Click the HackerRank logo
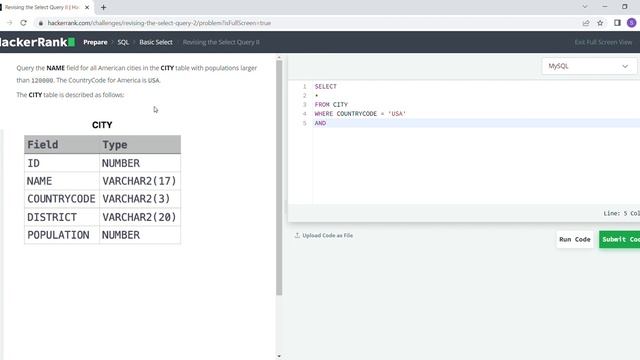 tap(37, 42)
